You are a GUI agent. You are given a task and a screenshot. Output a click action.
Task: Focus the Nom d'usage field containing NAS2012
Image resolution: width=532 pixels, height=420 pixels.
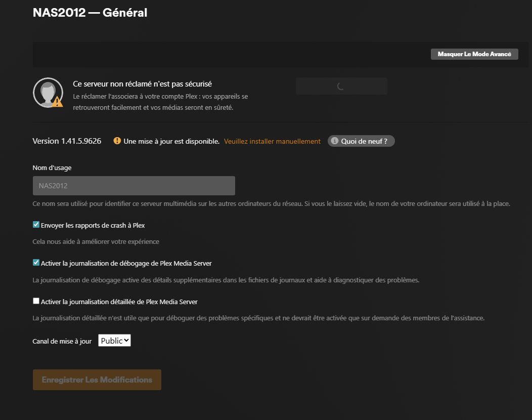[x=134, y=185]
